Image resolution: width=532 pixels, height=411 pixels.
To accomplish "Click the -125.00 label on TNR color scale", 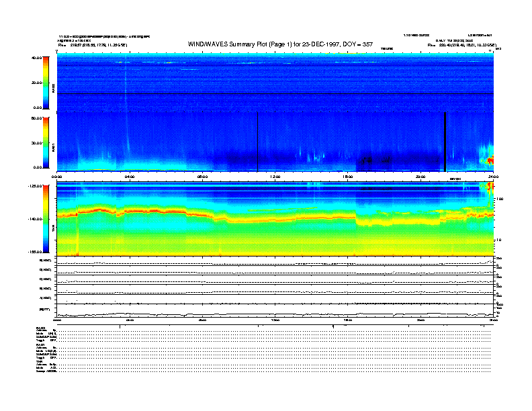I will [x=35, y=186].
